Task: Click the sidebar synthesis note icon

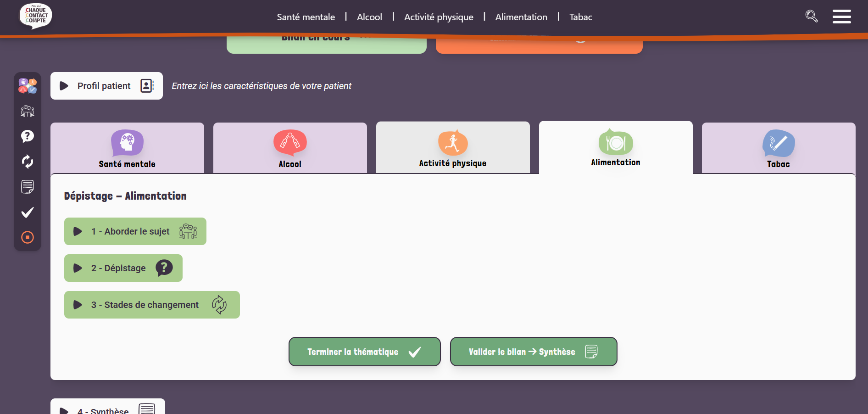Action: point(28,187)
